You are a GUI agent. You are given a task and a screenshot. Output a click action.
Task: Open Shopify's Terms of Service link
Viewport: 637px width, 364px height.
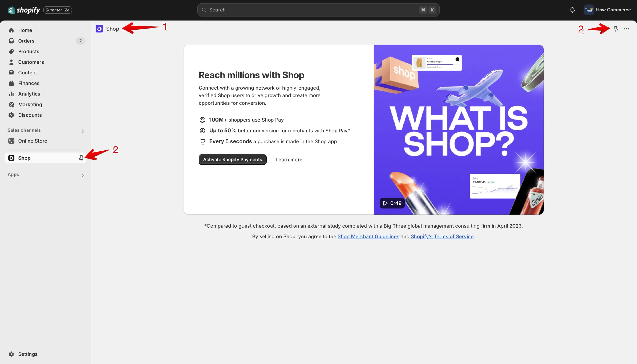point(442,236)
